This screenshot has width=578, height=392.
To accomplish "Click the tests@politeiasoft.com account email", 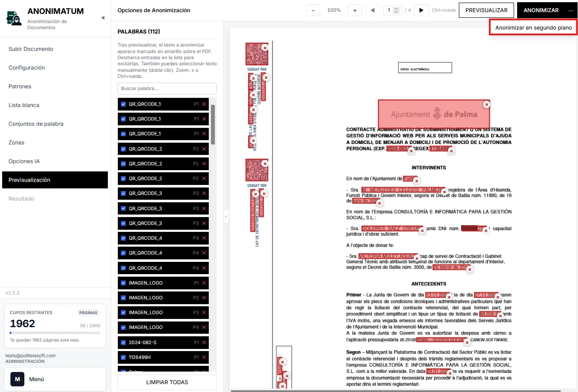I will click(30, 355).
